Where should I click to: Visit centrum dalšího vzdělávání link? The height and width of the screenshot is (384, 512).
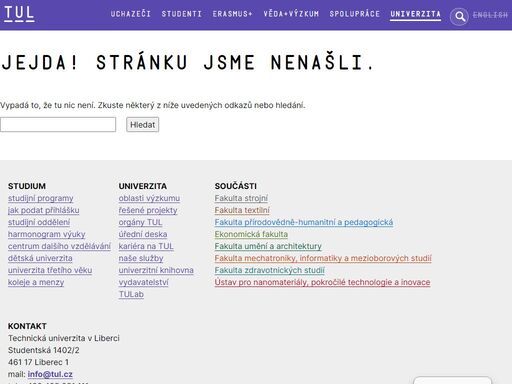(59, 246)
